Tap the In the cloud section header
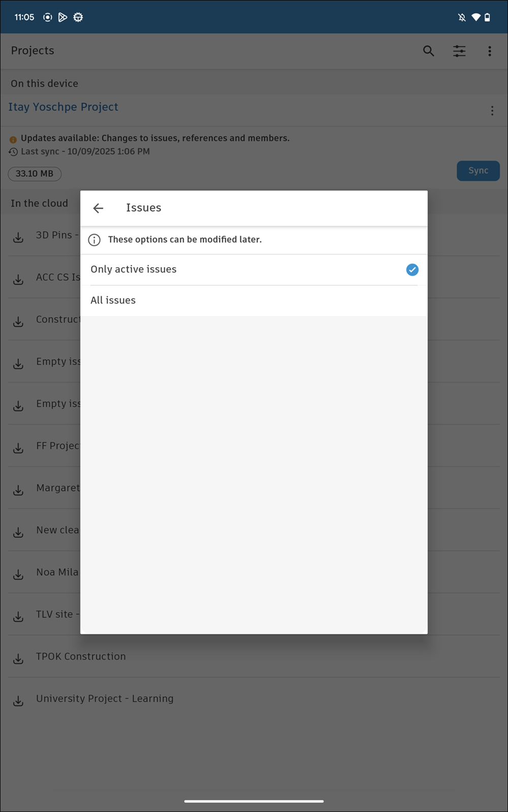This screenshot has height=812, width=508. (x=39, y=203)
